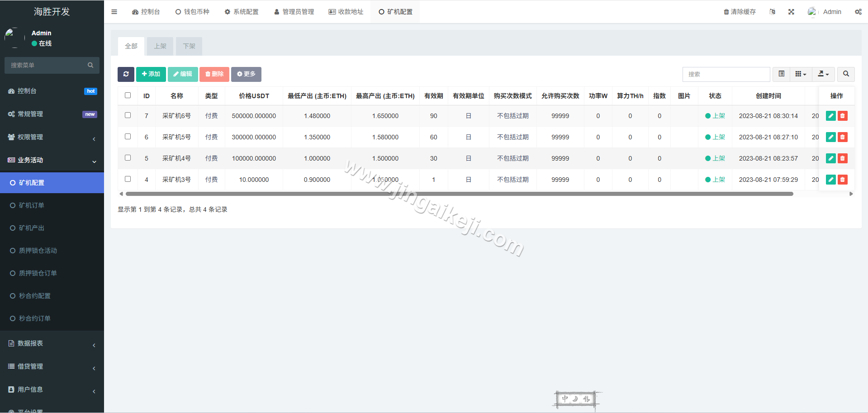Check the select-all checkbox in table header
This screenshot has height=413, width=868.
[128, 95]
